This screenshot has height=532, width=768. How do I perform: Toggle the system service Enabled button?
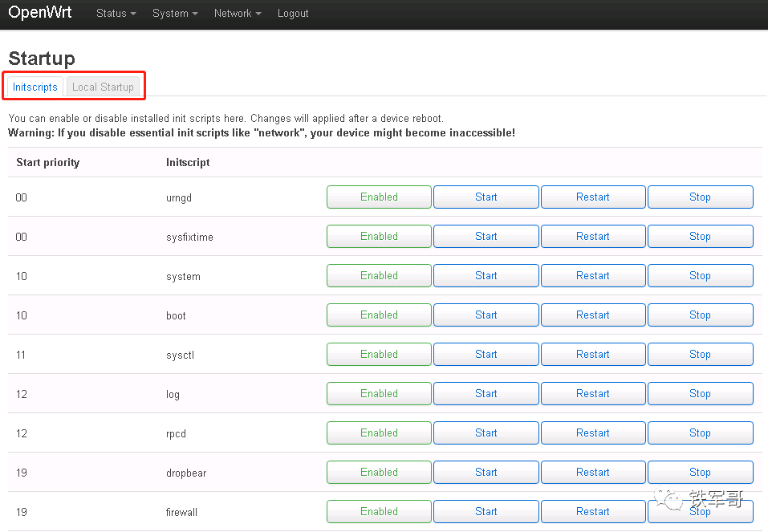point(378,275)
